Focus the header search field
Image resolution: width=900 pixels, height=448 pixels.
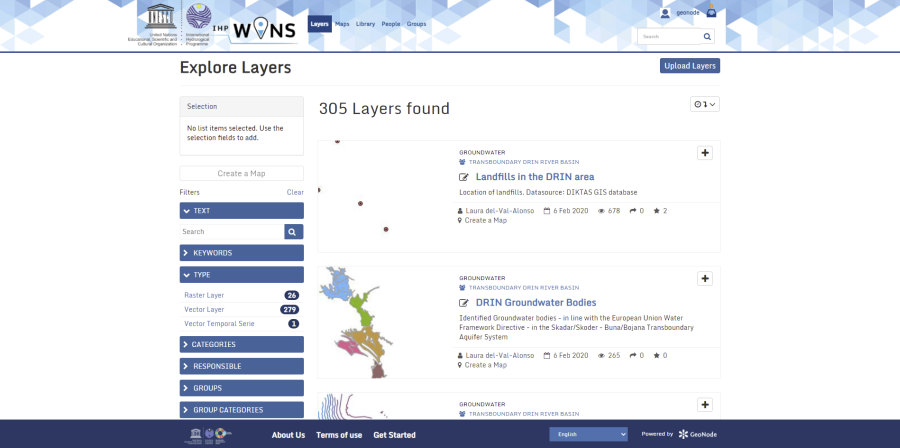tap(669, 36)
